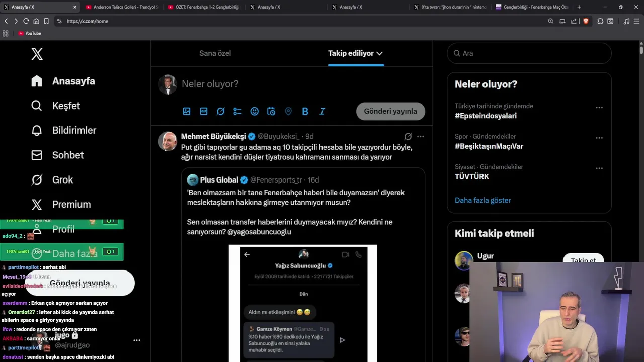Screen dimensions: 644x362
Task: Bookmark this page
Action: click(x=46, y=21)
